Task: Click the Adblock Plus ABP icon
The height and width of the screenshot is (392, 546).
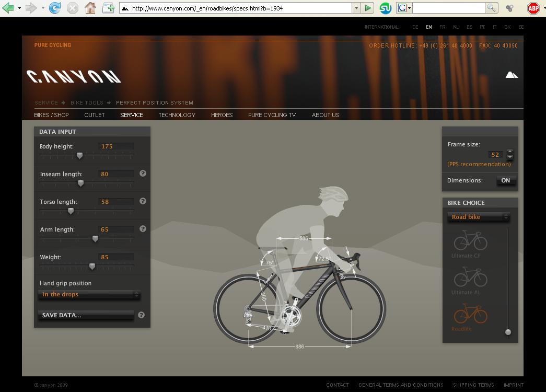Action: 533,8
